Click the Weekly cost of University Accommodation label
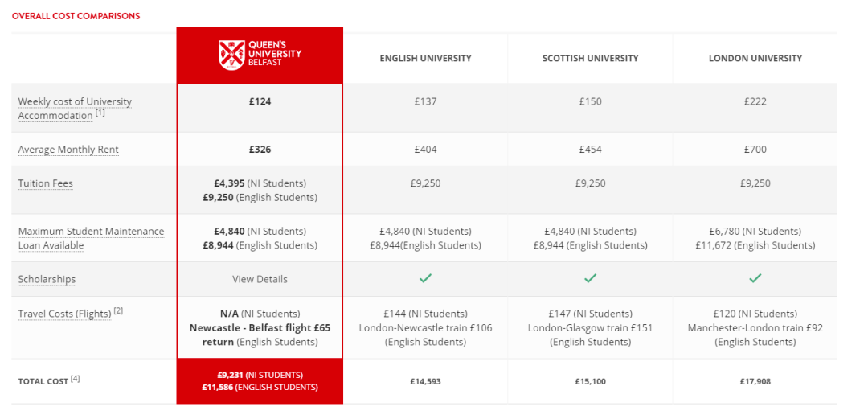868x415 pixels. click(x=75, y=109)
